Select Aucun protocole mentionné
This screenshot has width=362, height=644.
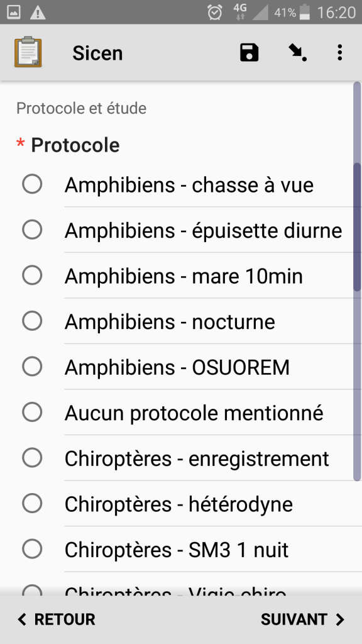(x=180, y=413)
